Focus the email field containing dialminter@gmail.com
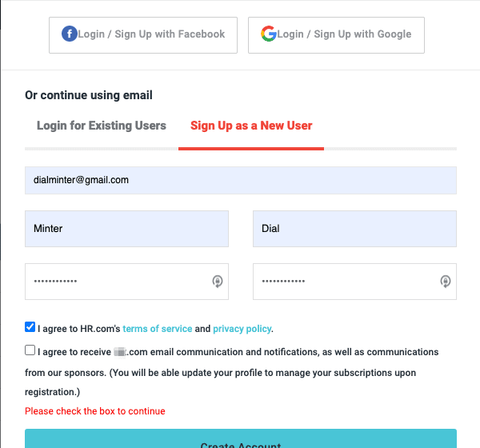 240,180
